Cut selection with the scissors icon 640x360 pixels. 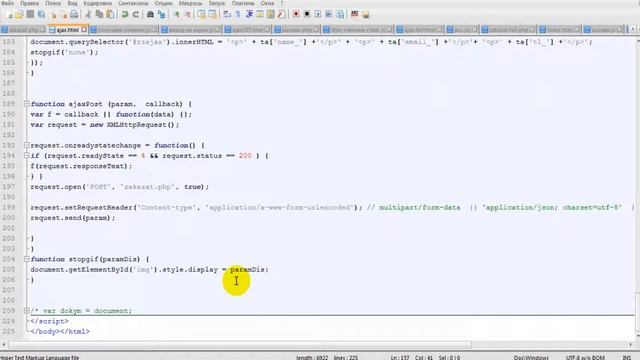88,15
